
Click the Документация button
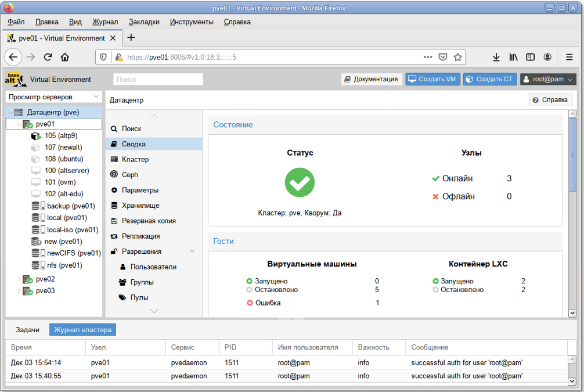371,80
